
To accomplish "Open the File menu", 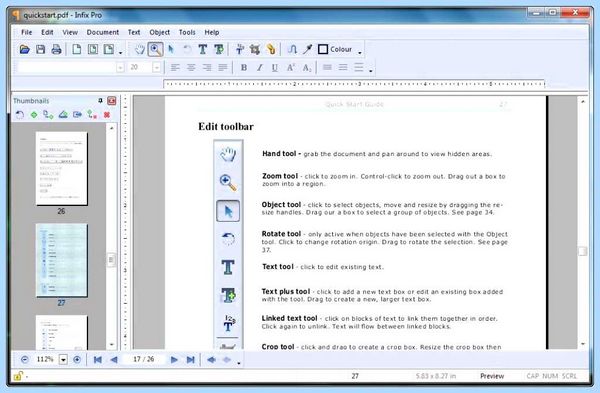I will pos(26,32).
